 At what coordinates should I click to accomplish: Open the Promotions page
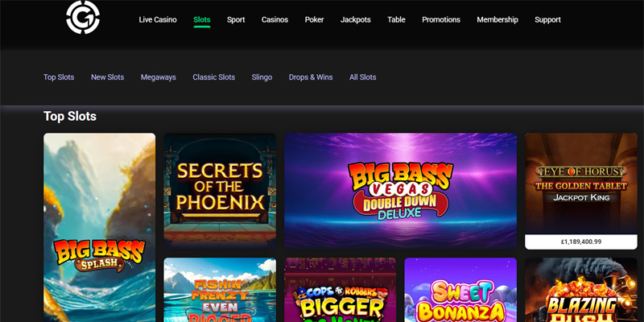(x=441, y=19)
